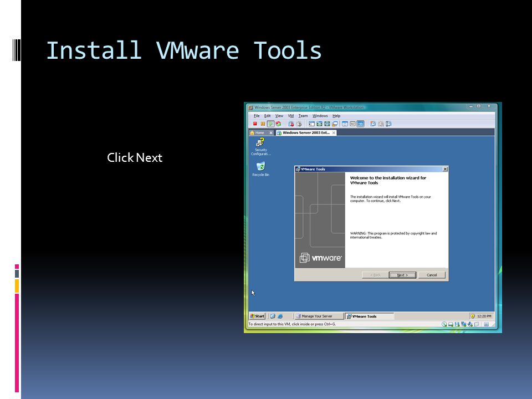The image size is (532, 399).
Task: Click Cancel in the VMware Tools wizard
Action: [x=432, y=275]
